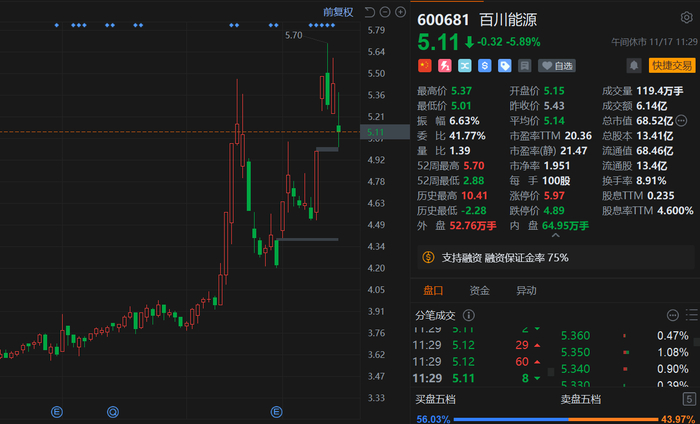Viewport: 700px width, 424px height.
Task: Switch to the 异动 tab
Action: click(x=526, y=291)
